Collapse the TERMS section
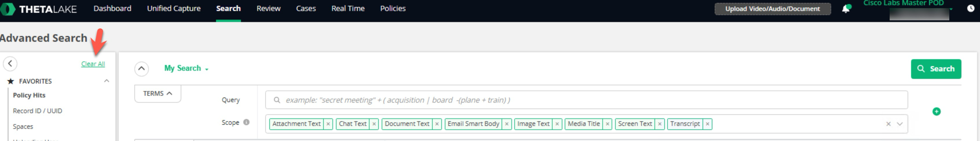 [x=158, y=93]
